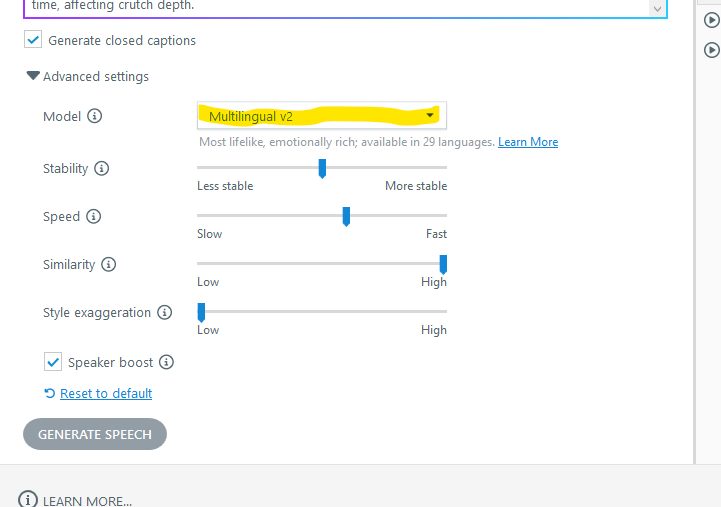This screenshot has height=507, width=721.
Task: Open the Similarity info tooltip icon
Action: [x=109, y=265]
